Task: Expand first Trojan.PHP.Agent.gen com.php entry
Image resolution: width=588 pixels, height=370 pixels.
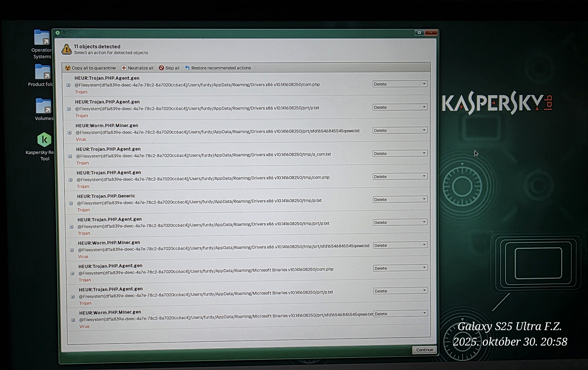Action: 68,85
